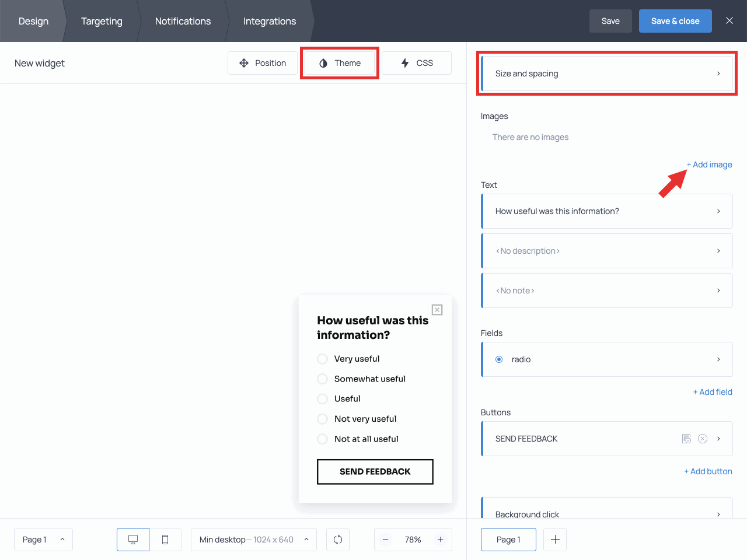Switch preview to desktop view icon
Image resolution: width=747 pixels, height=560 pixels.
click(x=132, y=540)
